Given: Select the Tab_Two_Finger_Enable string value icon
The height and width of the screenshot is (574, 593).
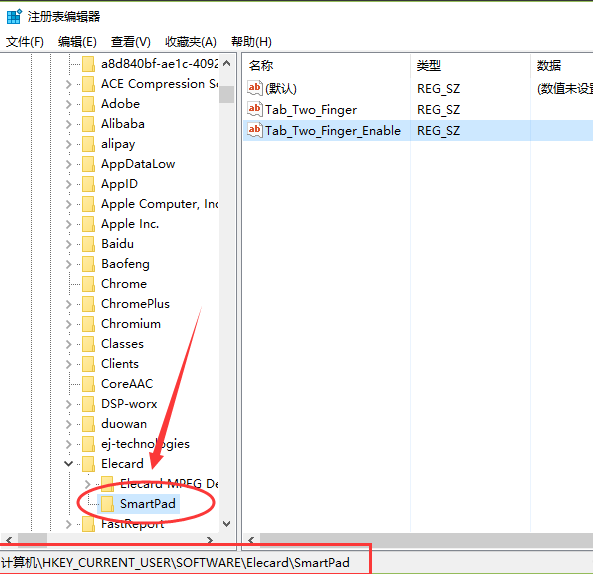Looking at the screenshot, I should (x=255, y=130).
